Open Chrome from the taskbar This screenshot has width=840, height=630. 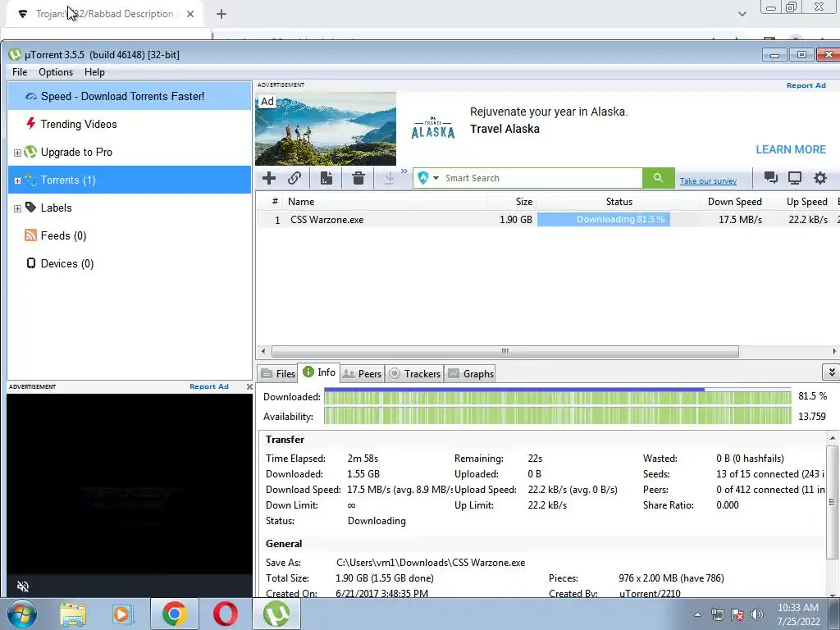[174, 614]
